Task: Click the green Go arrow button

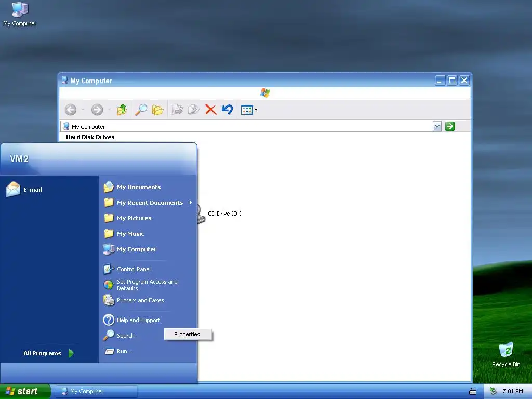Action: [450, 127]
